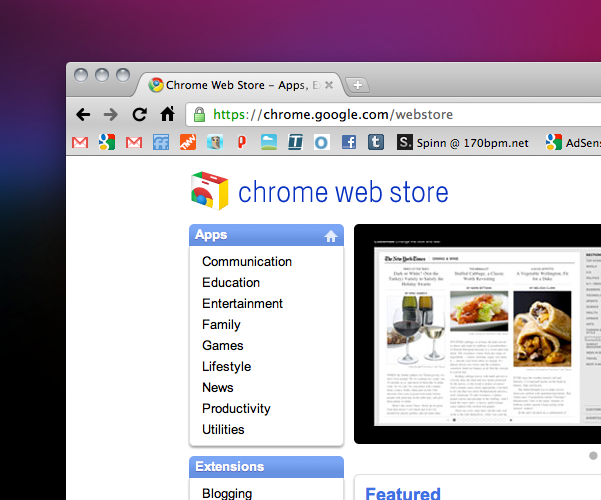Open the blue T bookmark icon
This screenshot has height=500, width=601.
(x=296, y=142)
